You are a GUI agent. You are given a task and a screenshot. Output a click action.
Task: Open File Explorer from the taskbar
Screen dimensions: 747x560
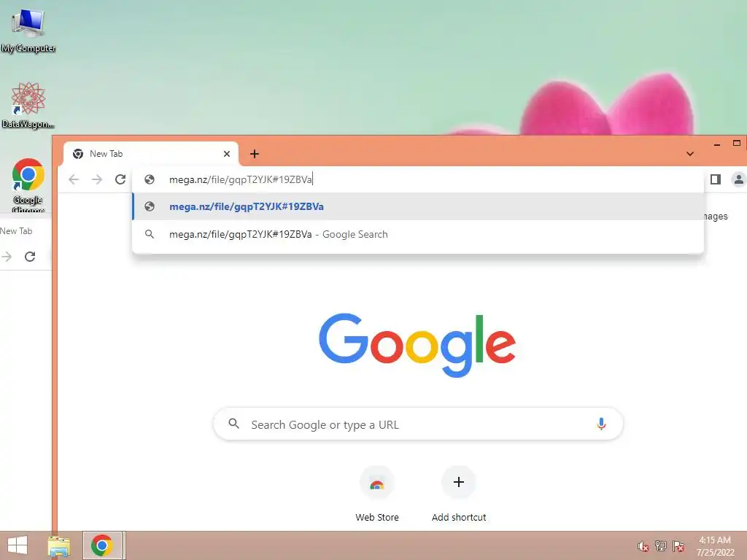pyautogui.click(x=59, y=545)
